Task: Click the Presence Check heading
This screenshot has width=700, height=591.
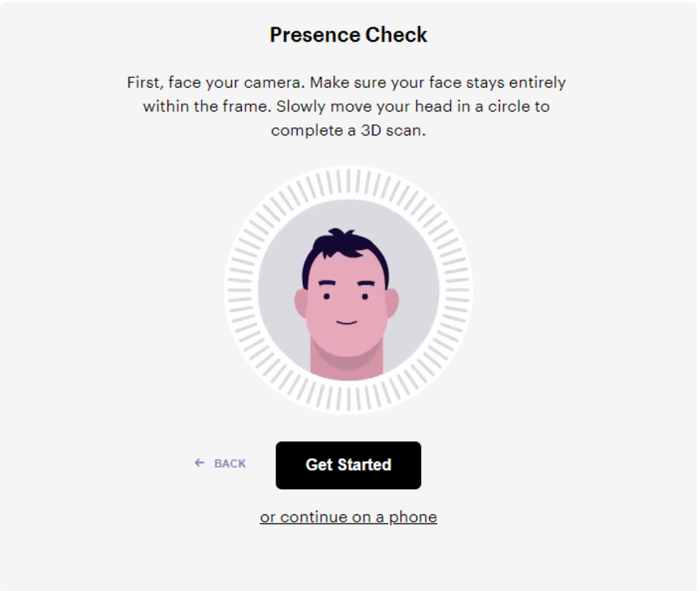Action: 348,35
